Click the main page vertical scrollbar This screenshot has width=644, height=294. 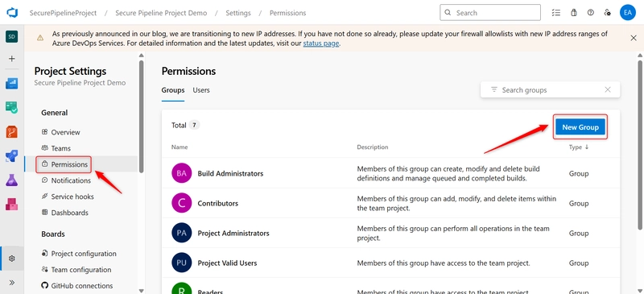click(639, 145)
